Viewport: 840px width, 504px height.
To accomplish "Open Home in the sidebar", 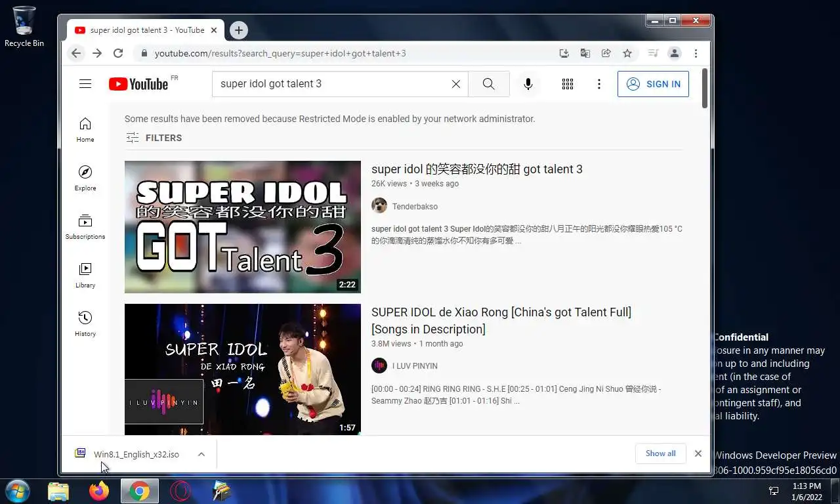I will [x=85, y=130].
